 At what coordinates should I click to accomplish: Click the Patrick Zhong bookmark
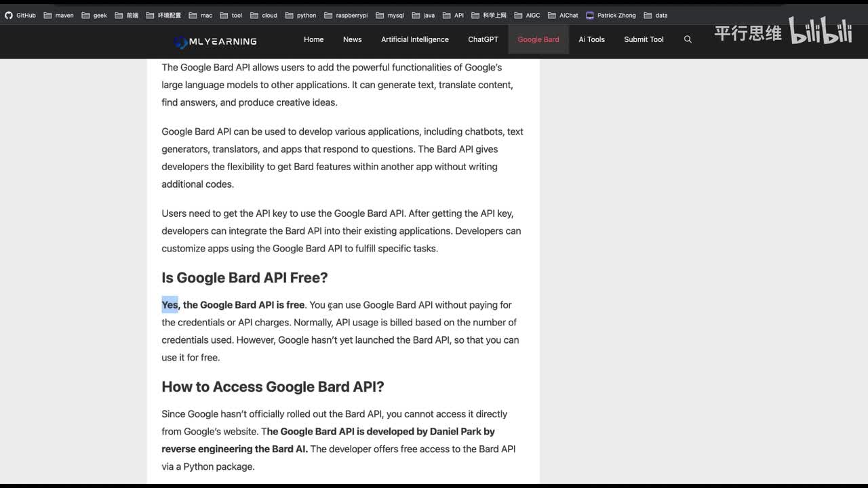(610, 15)
